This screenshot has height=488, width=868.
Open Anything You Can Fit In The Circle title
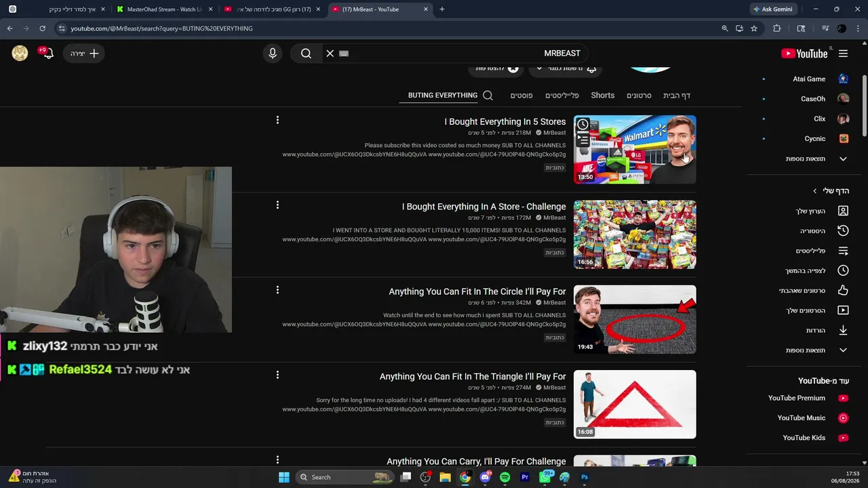click(477, 291)
